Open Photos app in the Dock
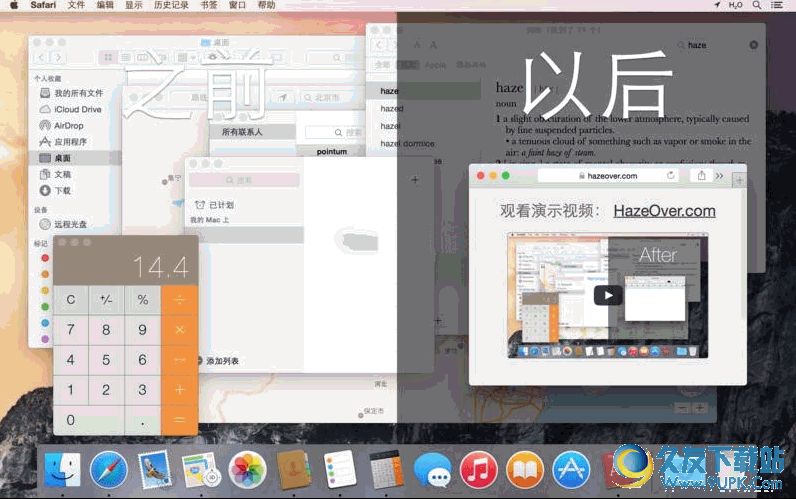The image size is (796, 499). tap(247, 470)
